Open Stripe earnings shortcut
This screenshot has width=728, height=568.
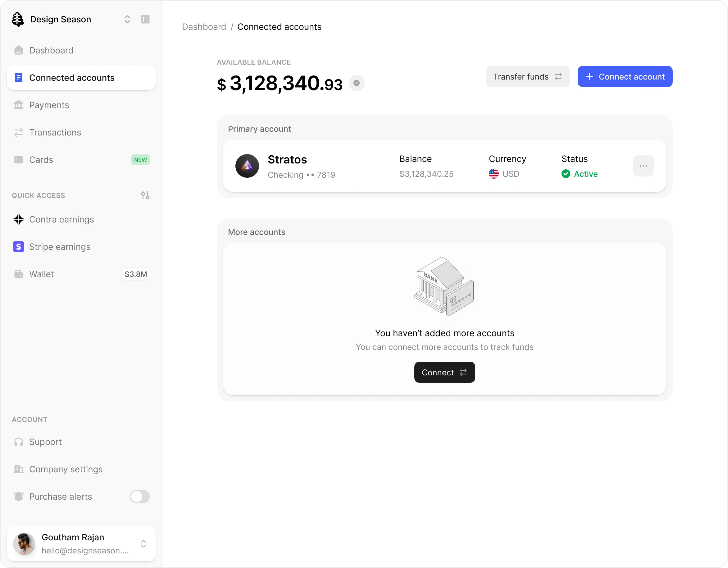tap(59, 247)
